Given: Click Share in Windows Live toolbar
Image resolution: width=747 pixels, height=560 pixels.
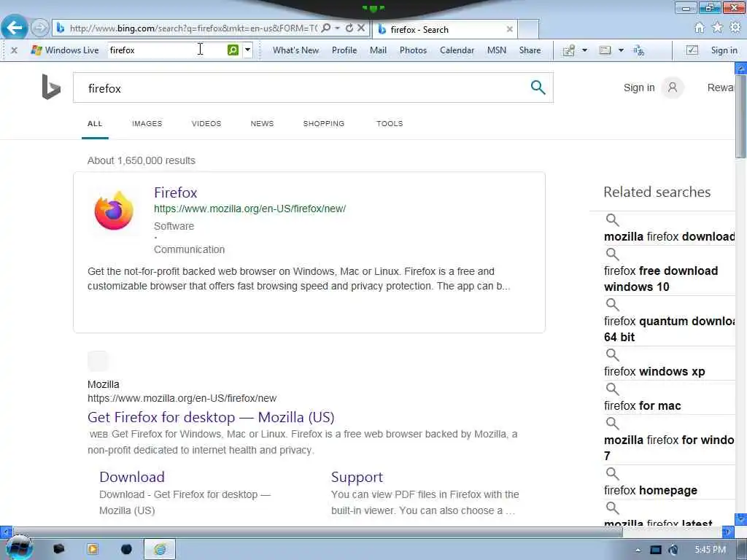Looking at the screenshot, I should click(530, 50).
